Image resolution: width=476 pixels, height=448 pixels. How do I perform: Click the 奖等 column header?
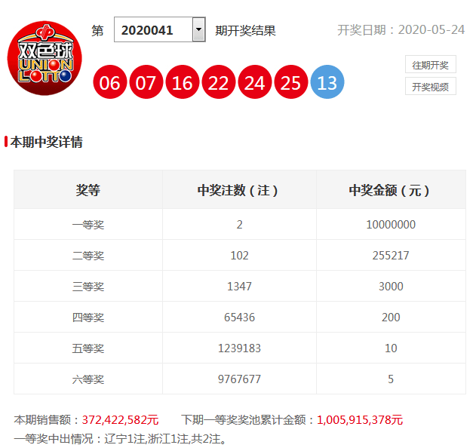coord(88,190)
